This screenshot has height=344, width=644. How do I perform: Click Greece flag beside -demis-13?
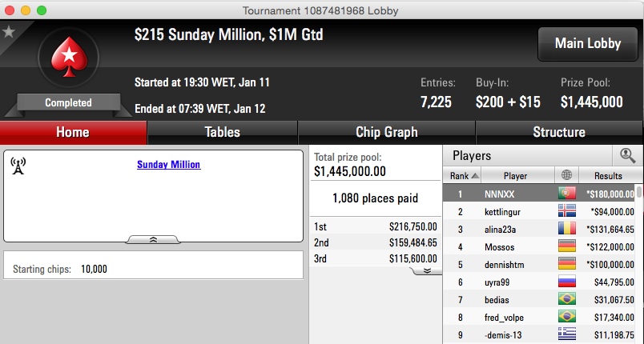(567, 334)
